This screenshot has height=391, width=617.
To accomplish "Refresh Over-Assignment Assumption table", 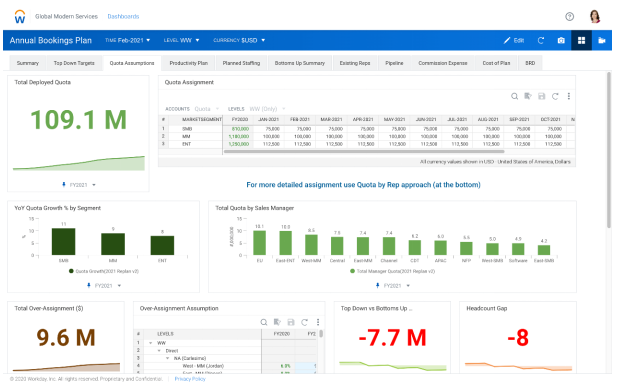I will pos(304,322).
